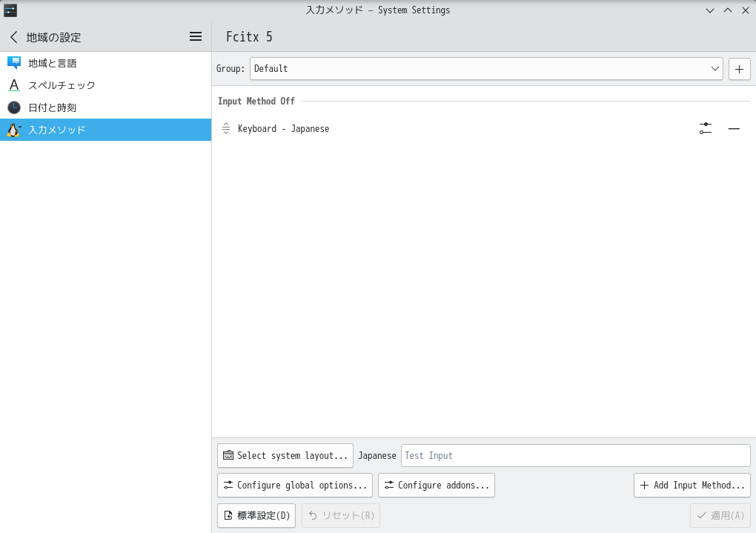Image resolution: width=756 pixels, height=533 pixels.
Task: Minimize the System Settings window
Action: pyautogui.click(x=710, y=10)
